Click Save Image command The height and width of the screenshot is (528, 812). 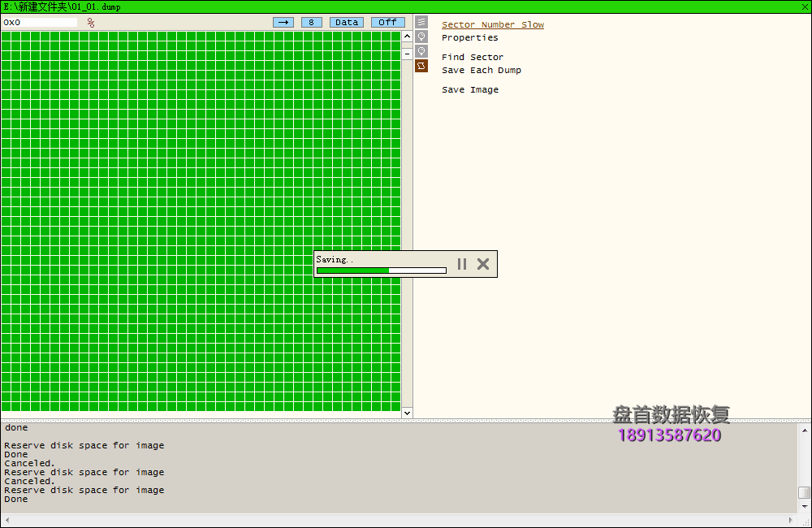click(469, 90)
